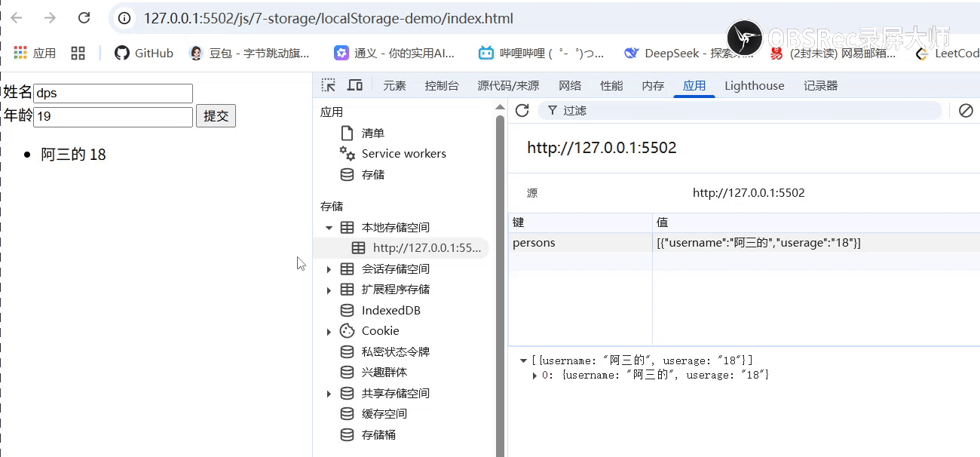Switch to the Lighthouse tab
980x457 pixels.
coord(755,86)
